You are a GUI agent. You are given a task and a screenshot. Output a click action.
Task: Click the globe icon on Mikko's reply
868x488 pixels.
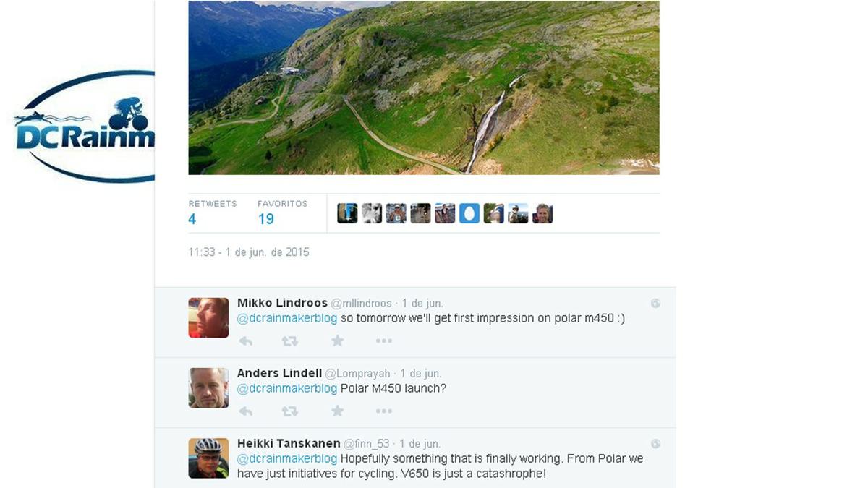[655, 304]
